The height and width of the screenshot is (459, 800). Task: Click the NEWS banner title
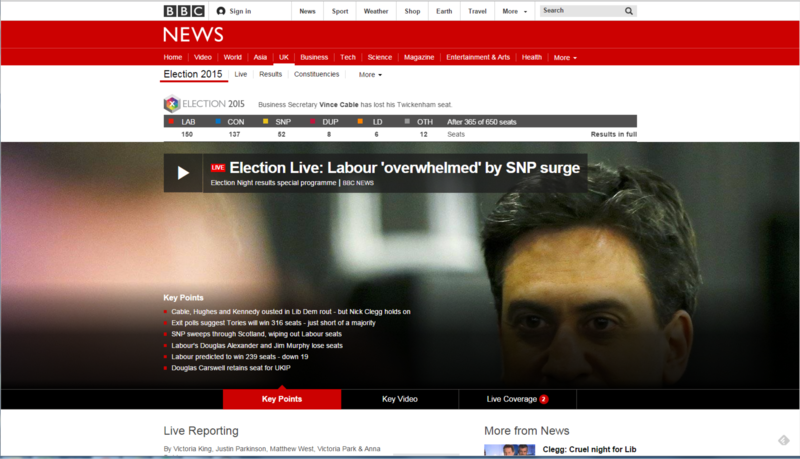193,35
